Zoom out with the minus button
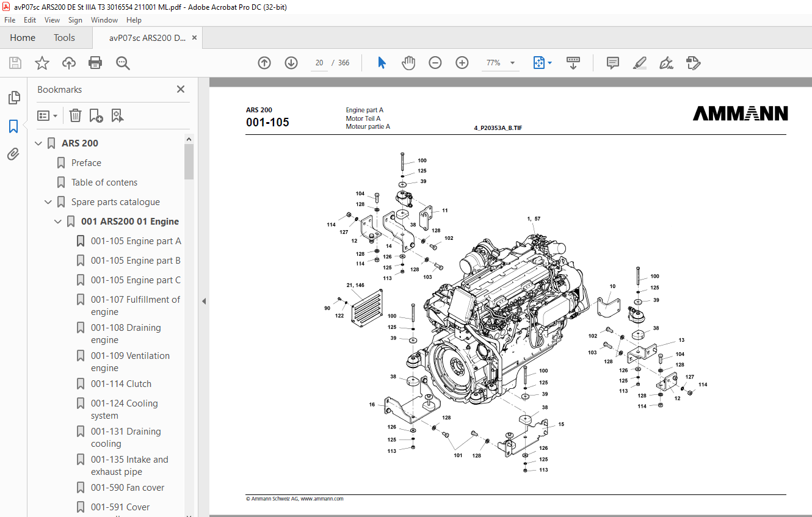 435,63
